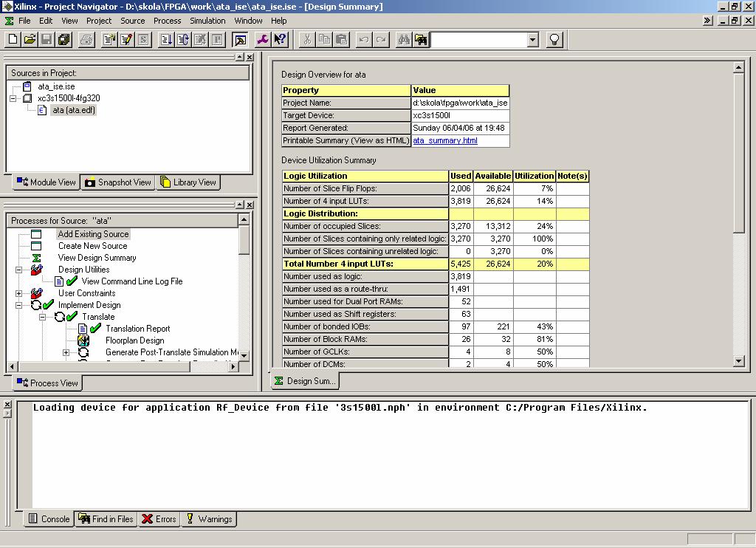Click the rerun arrows icon beside Implement Design

35,305
